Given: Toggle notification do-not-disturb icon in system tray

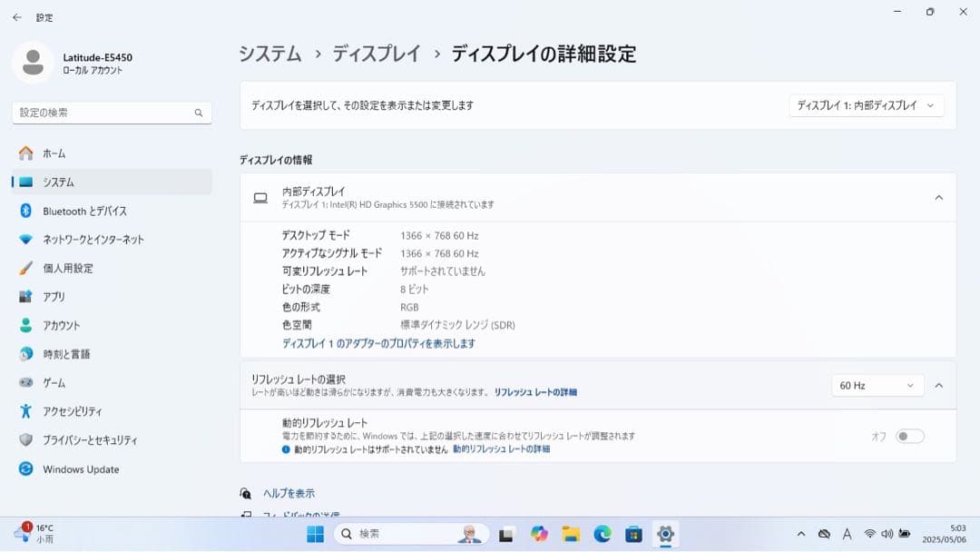Looking at the screenshot, I should point(823,534).
